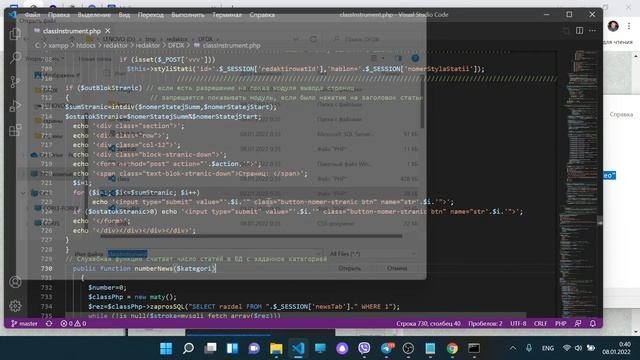Click ENG language indicator in tray
640x360 pixels.
click(x=548, y=348)
